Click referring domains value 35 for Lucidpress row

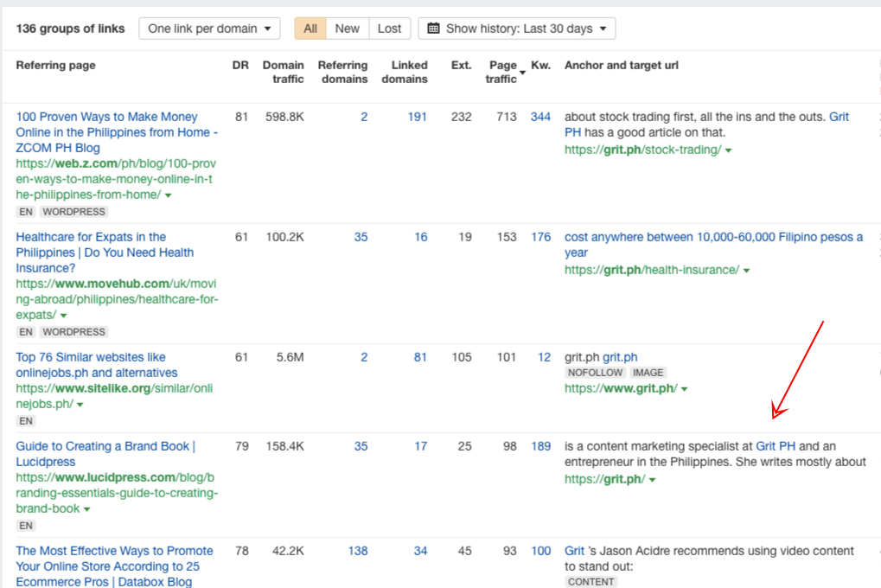pos(361,446)
